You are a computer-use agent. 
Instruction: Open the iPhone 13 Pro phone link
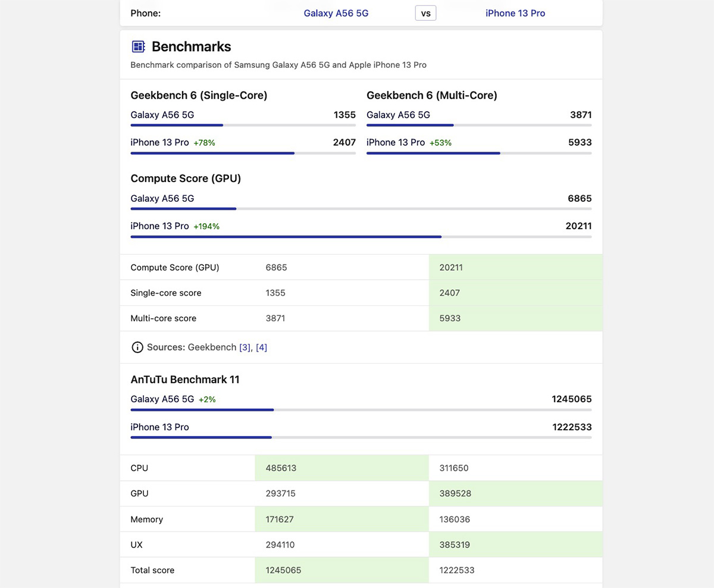pos(515,13)
